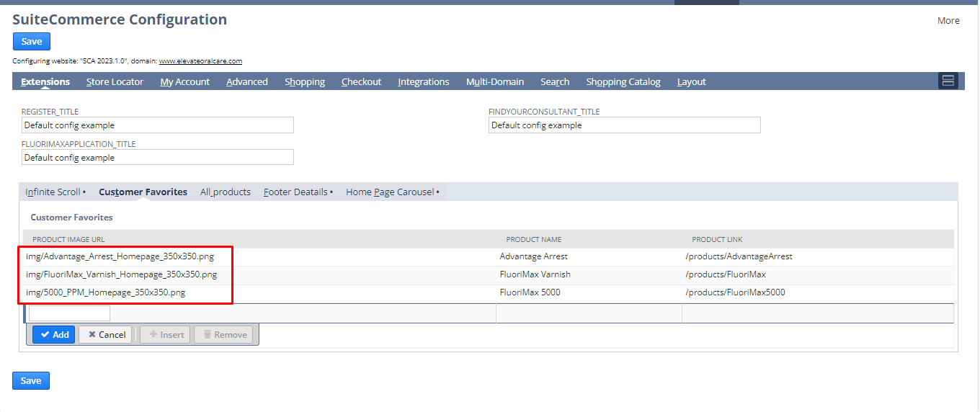Toggle the tab layout view icon
This screenshot has height=412, width=980.
948,81
